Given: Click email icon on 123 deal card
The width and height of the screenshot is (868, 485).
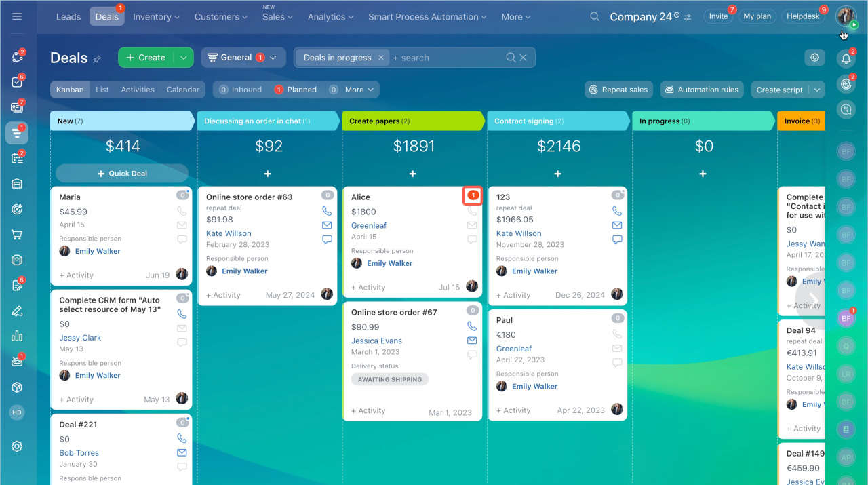Looking at the screenshot, I should pos(617,225).
